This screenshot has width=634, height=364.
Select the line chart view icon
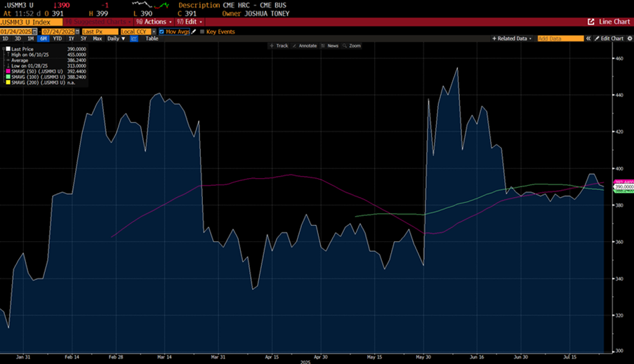tap(133, 39)
